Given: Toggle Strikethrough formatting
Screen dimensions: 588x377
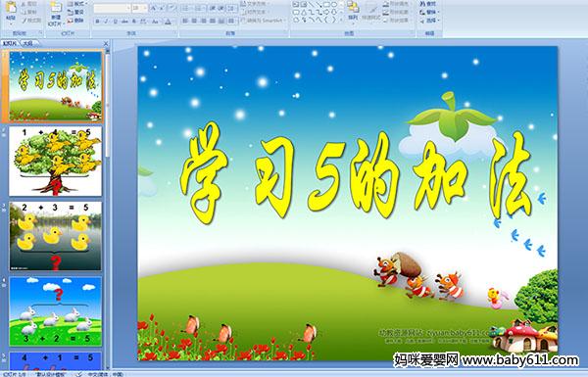Looking at the screenshot, I should tap(123, 22).
